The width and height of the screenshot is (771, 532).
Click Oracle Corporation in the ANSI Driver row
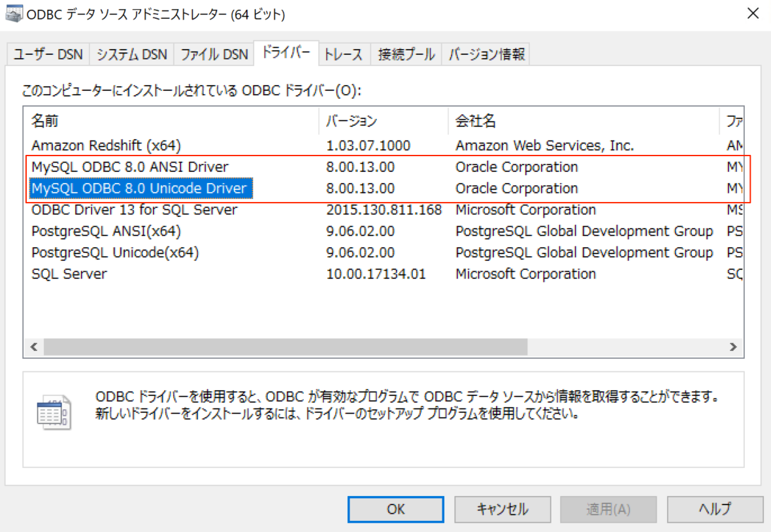517,167
